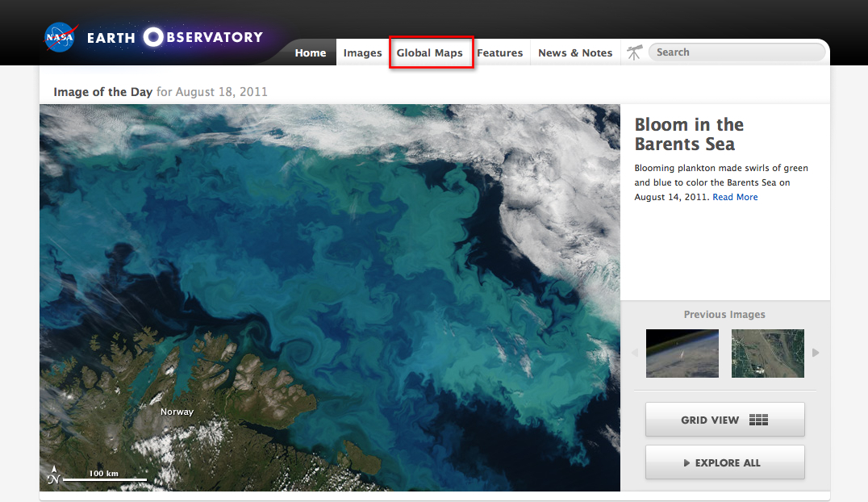868x502 pixels.
Task: Select the News & Notes tab
Action: click(x=574, y=52)
